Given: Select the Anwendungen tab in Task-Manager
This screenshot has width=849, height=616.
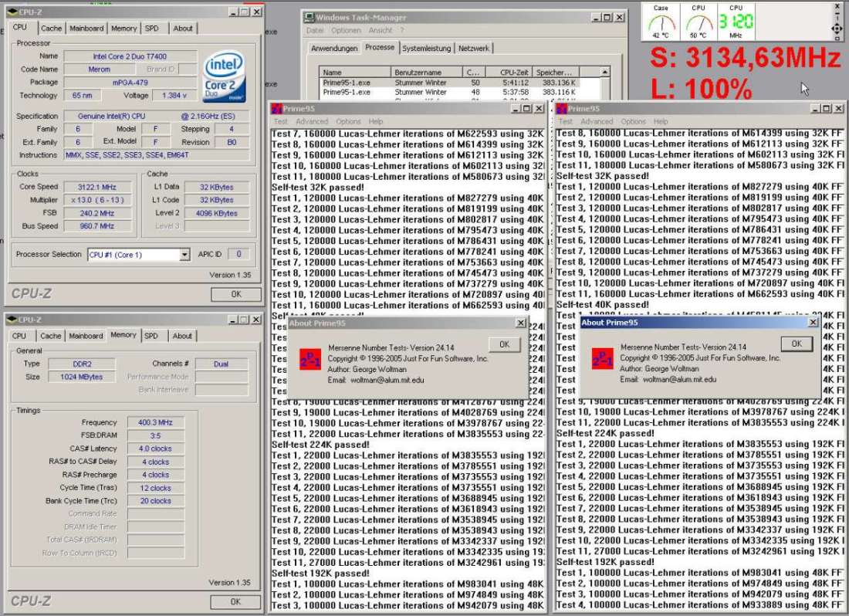Looking at the screenshot, I should (334, 48).
